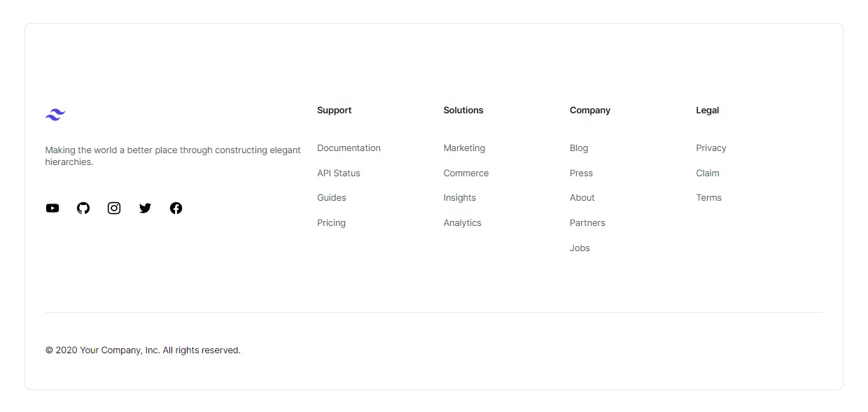Select Marketing under Solutions
This screenshot has width=868, height=412.
pyautogui.click(x=464, y=148)
